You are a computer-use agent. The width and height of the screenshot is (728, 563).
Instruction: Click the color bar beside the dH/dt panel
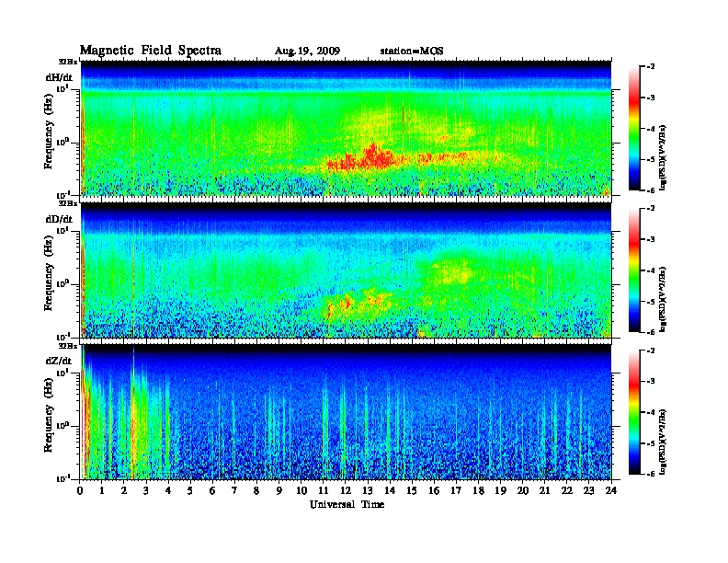coord(633,128)
